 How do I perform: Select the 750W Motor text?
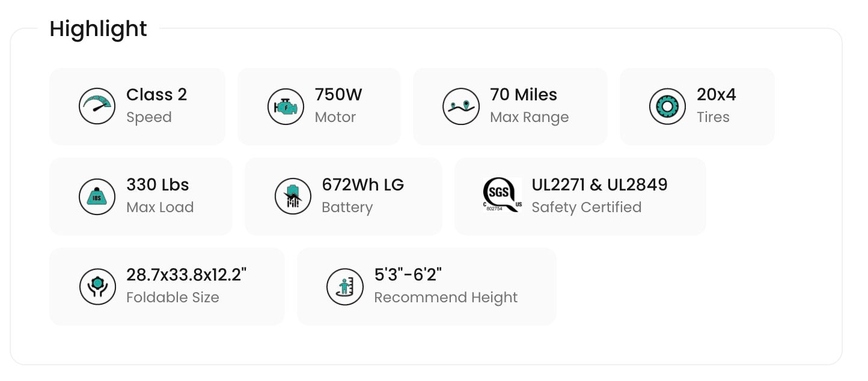[338, 105]
